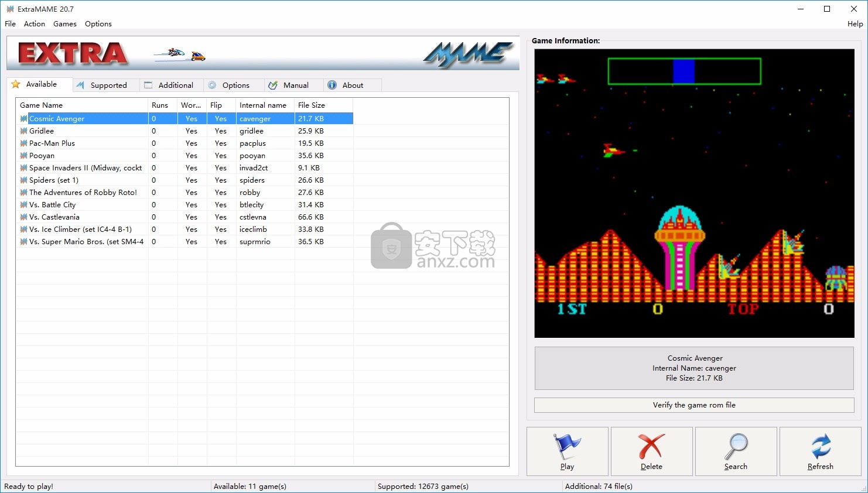
Task: Open the Action menu
Action: tap(35, 24)
